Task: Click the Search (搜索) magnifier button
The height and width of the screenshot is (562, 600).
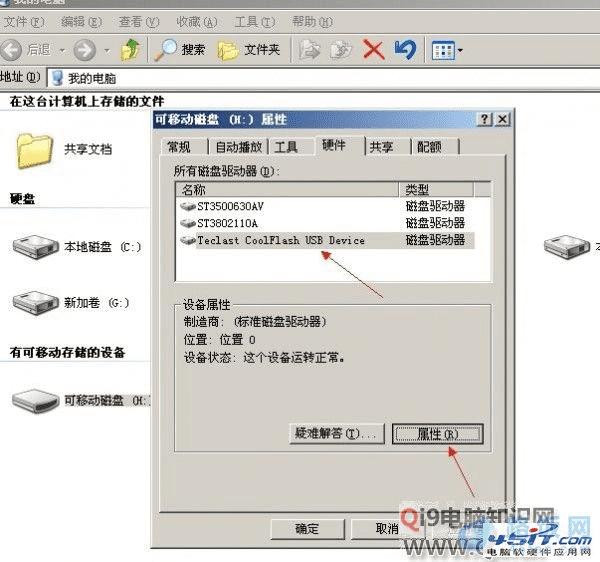Action: 179,50
